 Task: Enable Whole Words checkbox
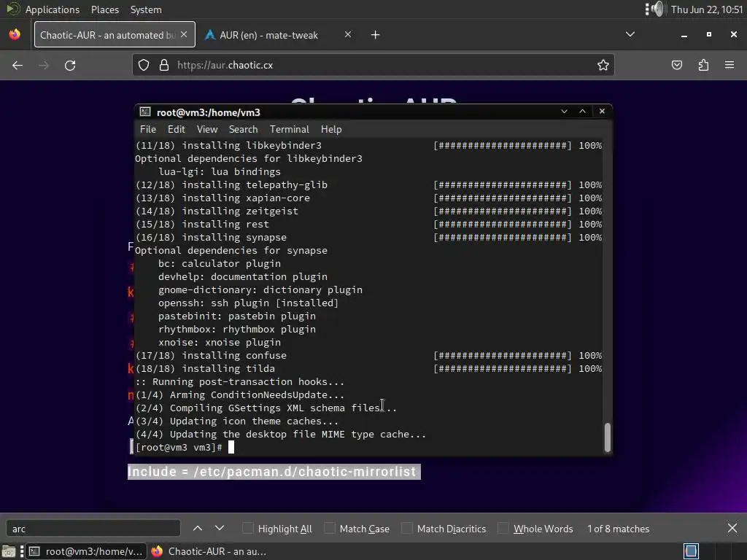coord(503,528)
